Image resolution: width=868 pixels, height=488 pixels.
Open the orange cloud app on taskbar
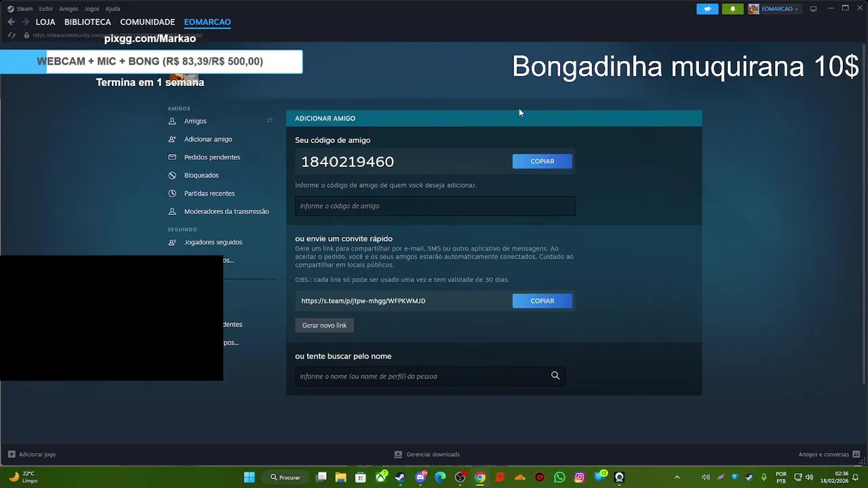coord(520,477)
